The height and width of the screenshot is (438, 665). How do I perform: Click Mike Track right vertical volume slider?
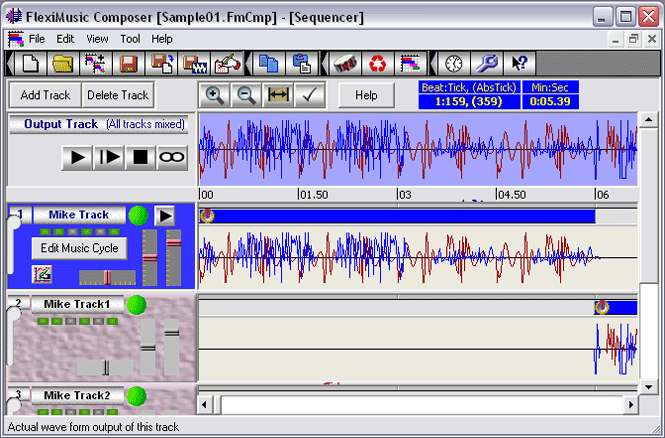tap(173, 257)
